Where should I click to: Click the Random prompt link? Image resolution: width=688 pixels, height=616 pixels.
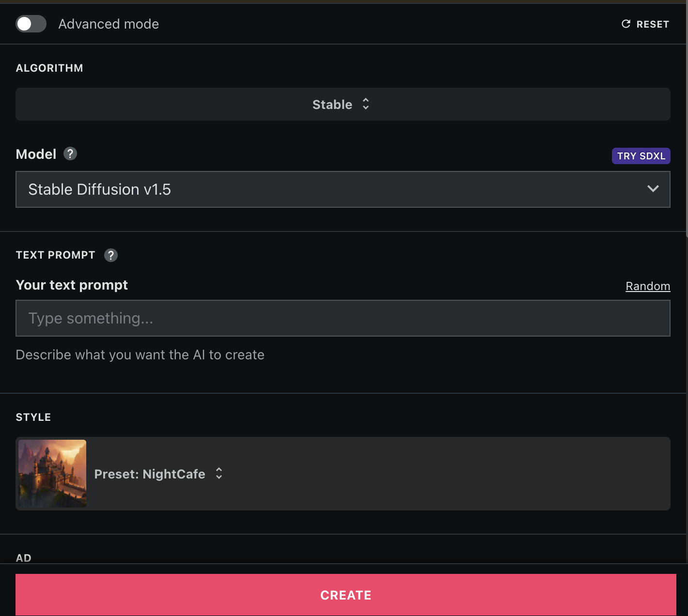(x=647, y=286)
